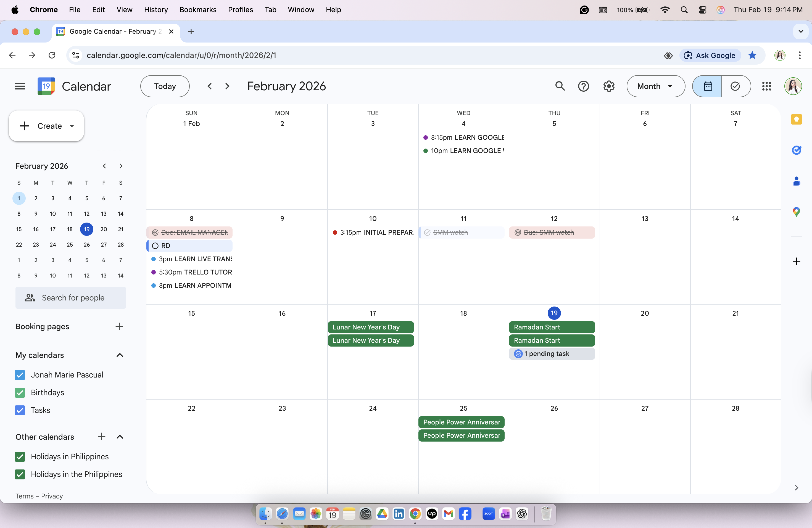
Task: Open the Lunar New Year's Day event
Action: 371,327
